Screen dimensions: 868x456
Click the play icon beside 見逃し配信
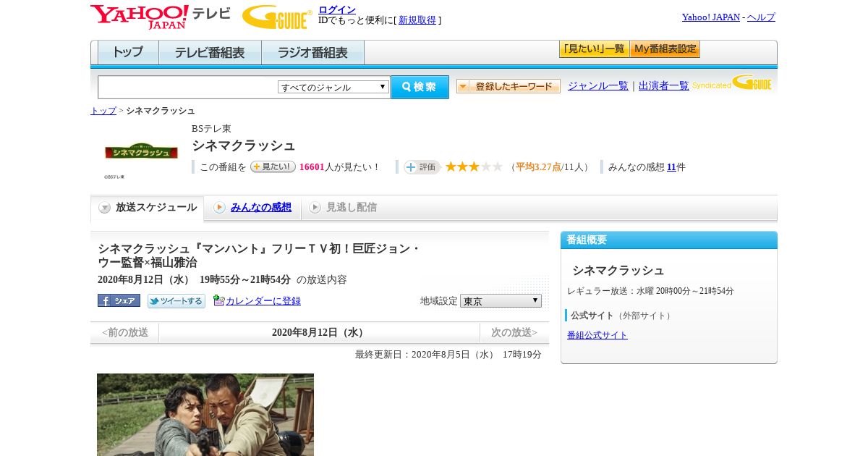coord(315,208)
